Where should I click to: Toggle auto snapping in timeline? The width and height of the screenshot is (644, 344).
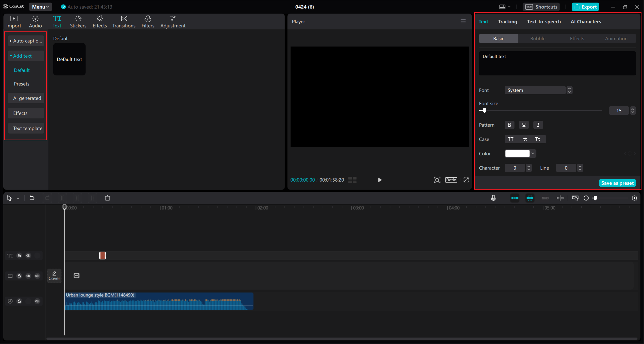click(530, 198)
